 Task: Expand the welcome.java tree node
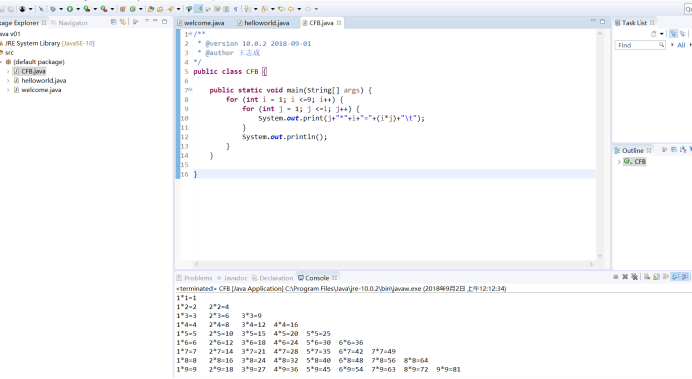pos(8,90)
